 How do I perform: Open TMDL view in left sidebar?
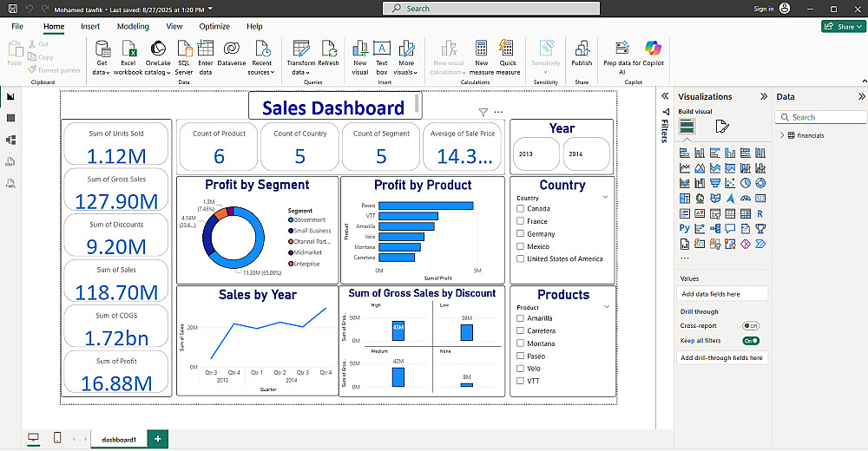point(10,184)
